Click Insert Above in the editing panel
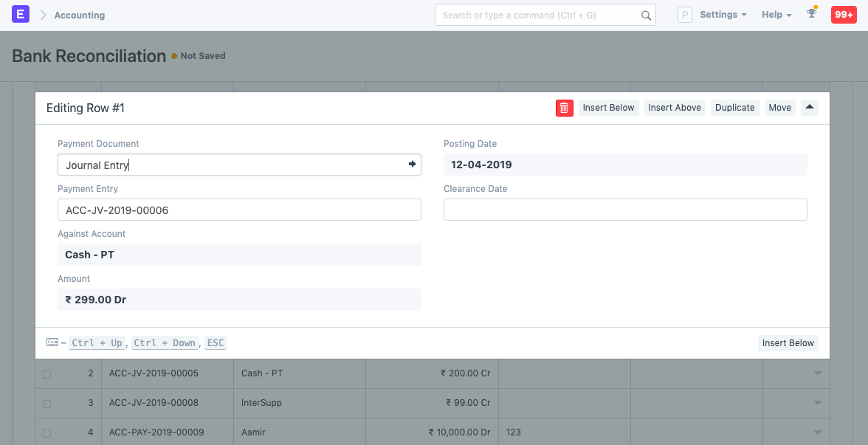This screenshot has width=868, height=445. [x=675, y=107]
